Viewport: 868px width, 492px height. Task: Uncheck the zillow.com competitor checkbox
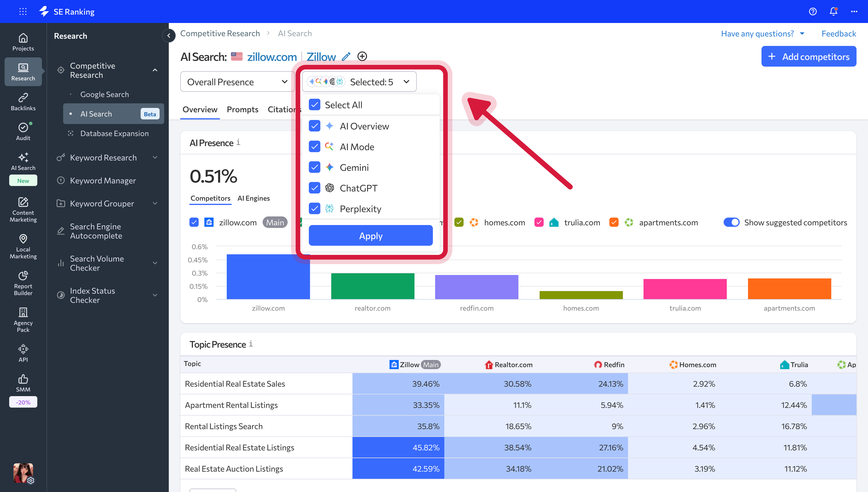click(x=194, y=222)
